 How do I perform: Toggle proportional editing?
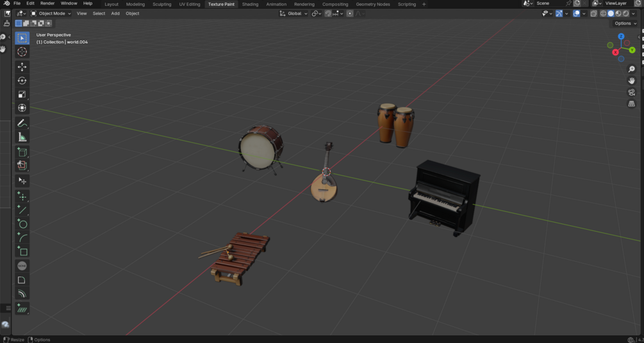point(349,13)
